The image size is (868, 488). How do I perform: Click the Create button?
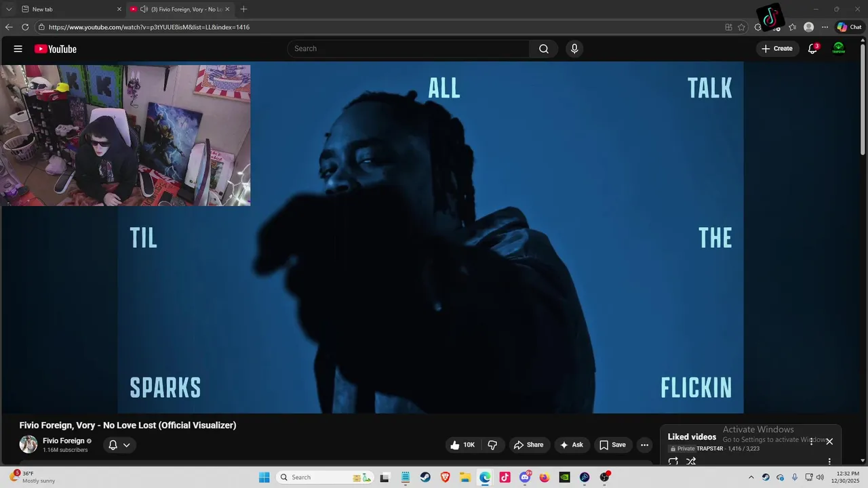(x=777, y=49)
